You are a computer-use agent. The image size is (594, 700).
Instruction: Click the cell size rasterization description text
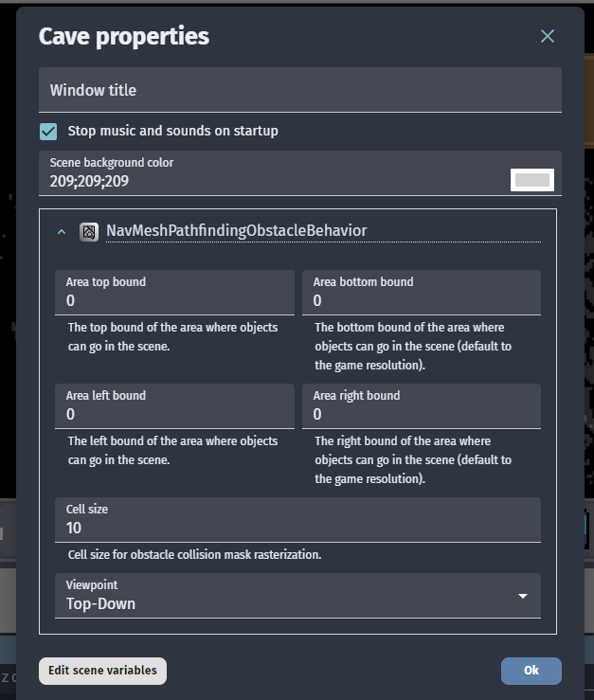[194, 554]
